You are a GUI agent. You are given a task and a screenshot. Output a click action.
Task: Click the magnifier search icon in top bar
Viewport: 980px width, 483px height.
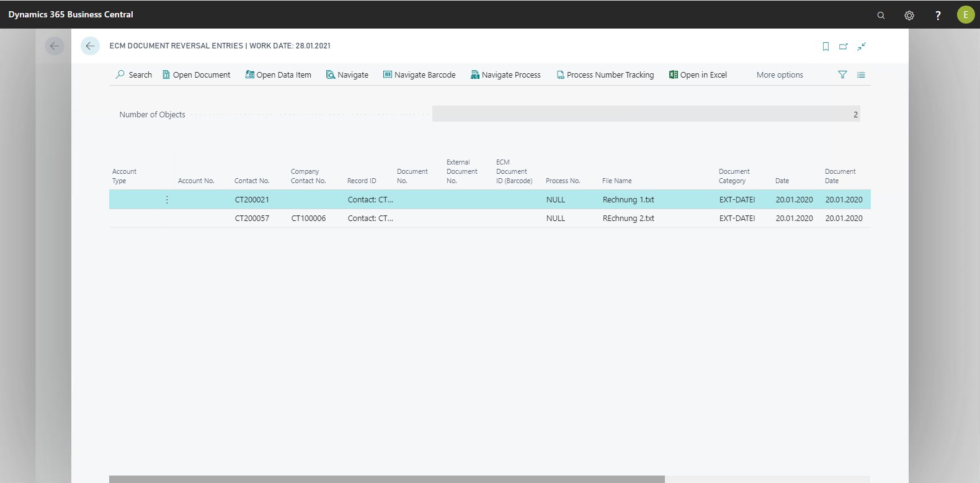pos(881,15)
